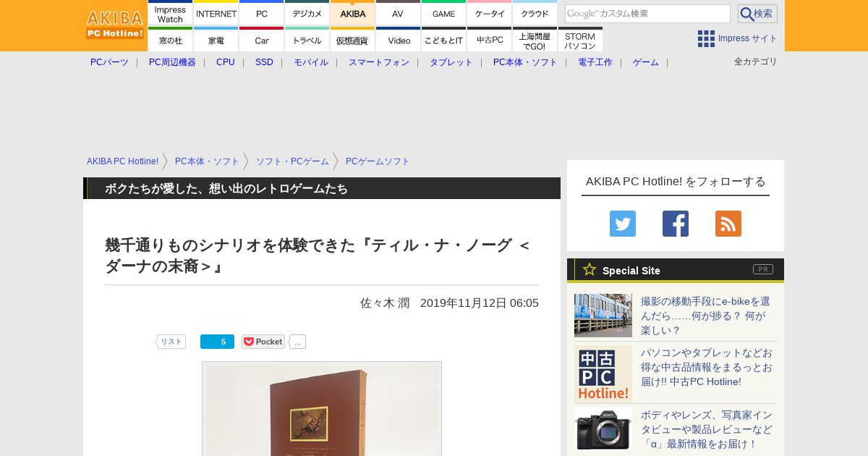Viewport: 868px width, 456px height.
Task: Go to ゲーム category
Action: point(646,62)
